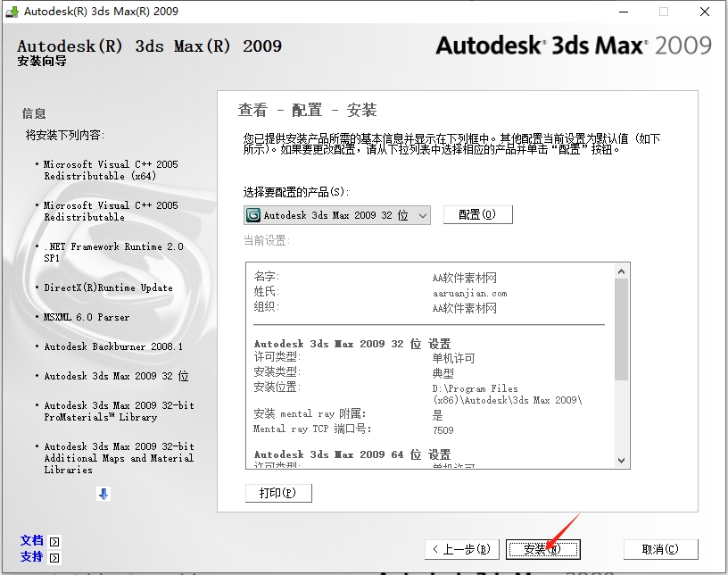Click the Autodesk 3ds Max 2009 logo

[574, 46]
